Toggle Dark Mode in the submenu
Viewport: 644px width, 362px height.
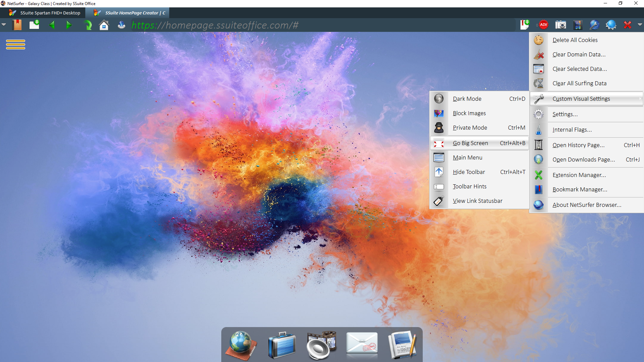[x=467, y=99]
